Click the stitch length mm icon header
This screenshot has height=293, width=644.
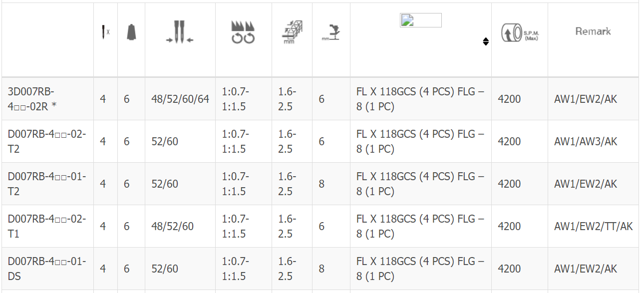[292, 33]
